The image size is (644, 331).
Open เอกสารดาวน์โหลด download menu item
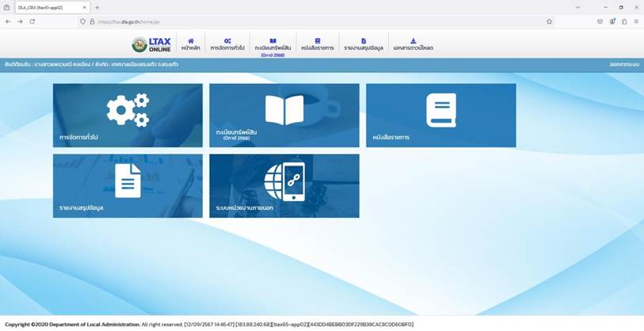tap(413, 44)
